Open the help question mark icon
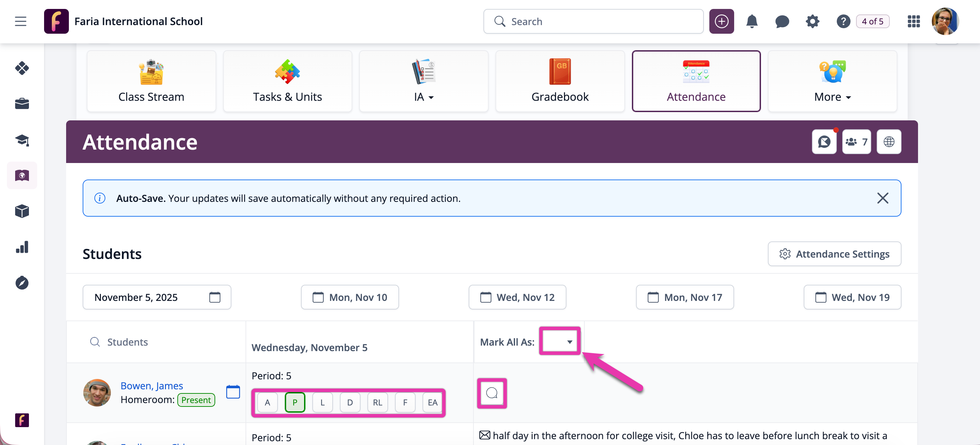The image size is (980, 445). click(x=843, y=21)
